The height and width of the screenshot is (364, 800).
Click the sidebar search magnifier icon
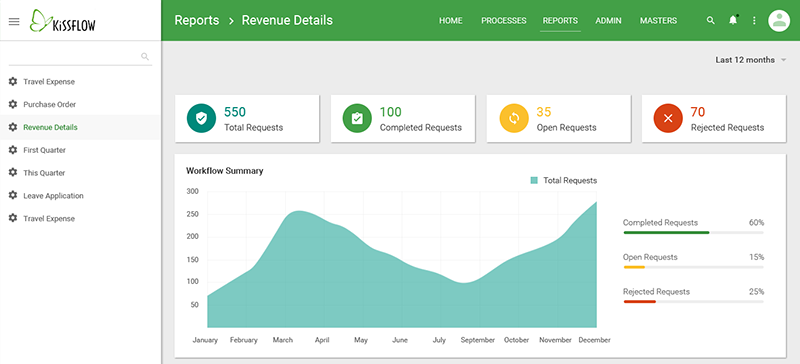coord(145,56)
